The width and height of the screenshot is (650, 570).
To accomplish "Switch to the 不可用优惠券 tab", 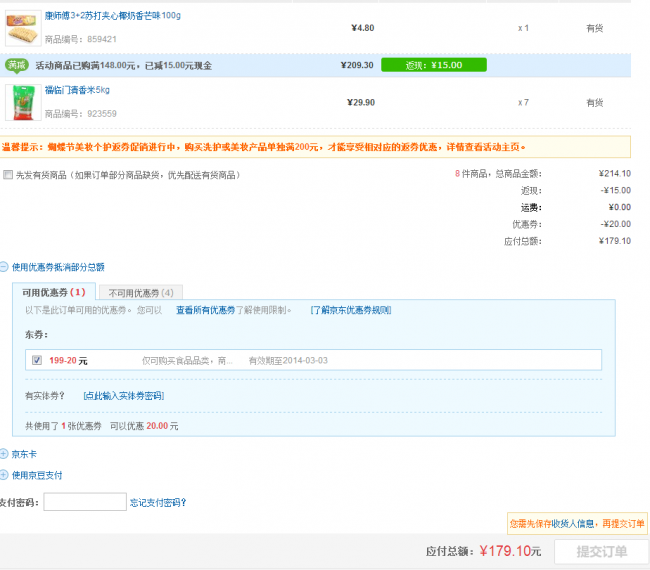I will click(x=140, y=293).
